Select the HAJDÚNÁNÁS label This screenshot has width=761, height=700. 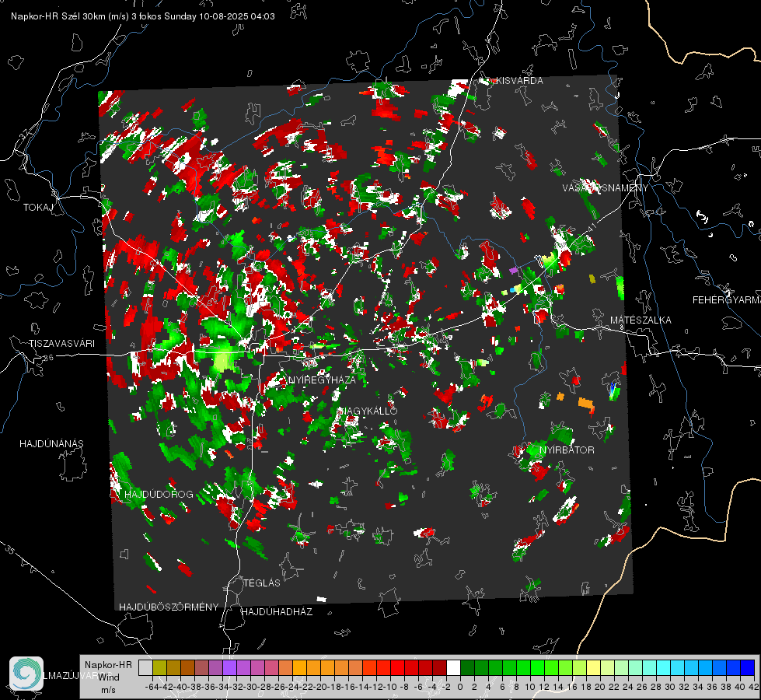[x=51, y=443]
